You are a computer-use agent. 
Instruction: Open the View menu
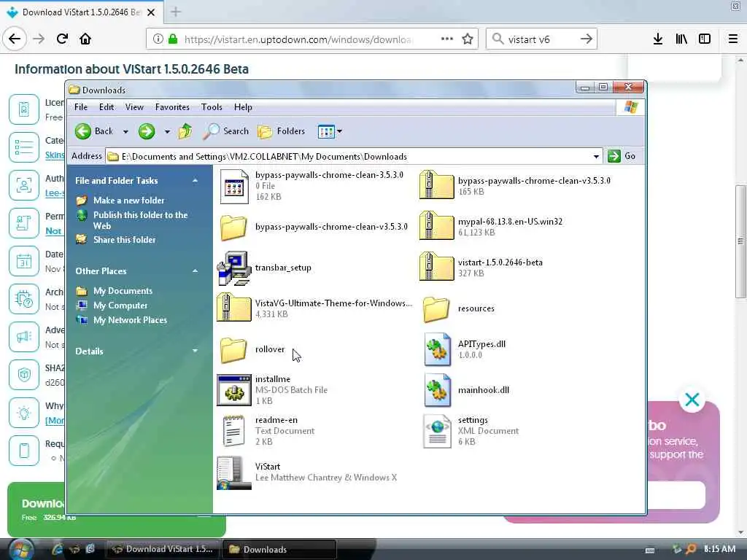(134, 107)
